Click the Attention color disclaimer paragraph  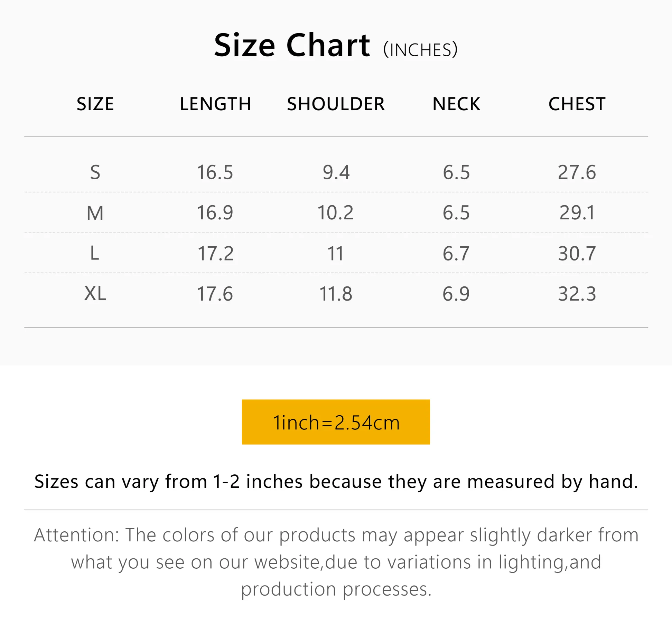pos(336,562)
